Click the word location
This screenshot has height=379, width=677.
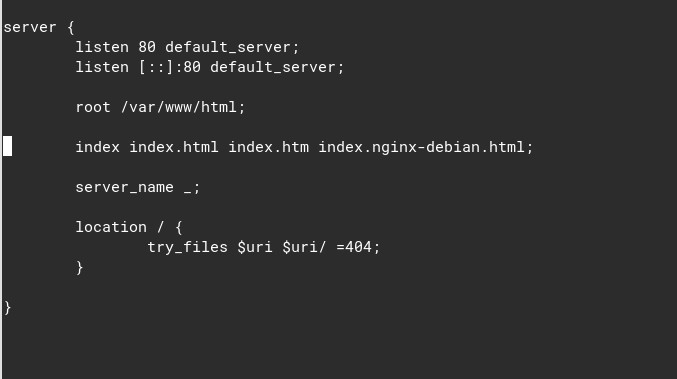(x=111, y=227)
